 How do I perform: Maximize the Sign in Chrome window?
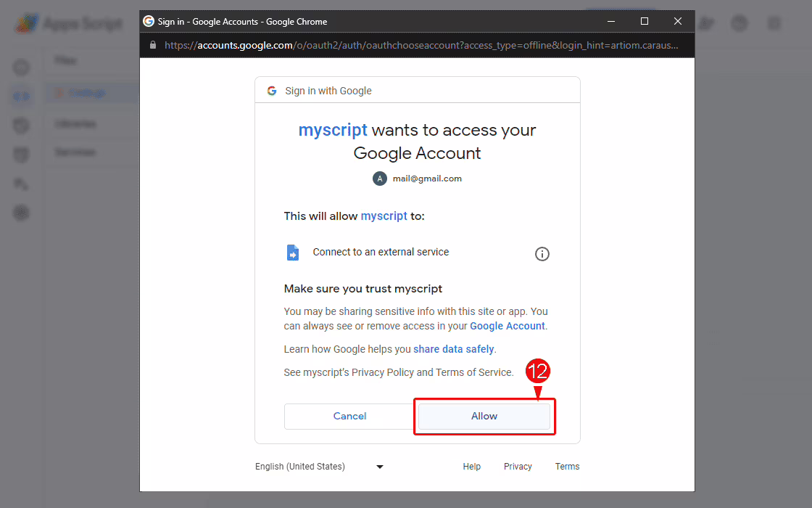pyautogui.click(x=645, y=22)
